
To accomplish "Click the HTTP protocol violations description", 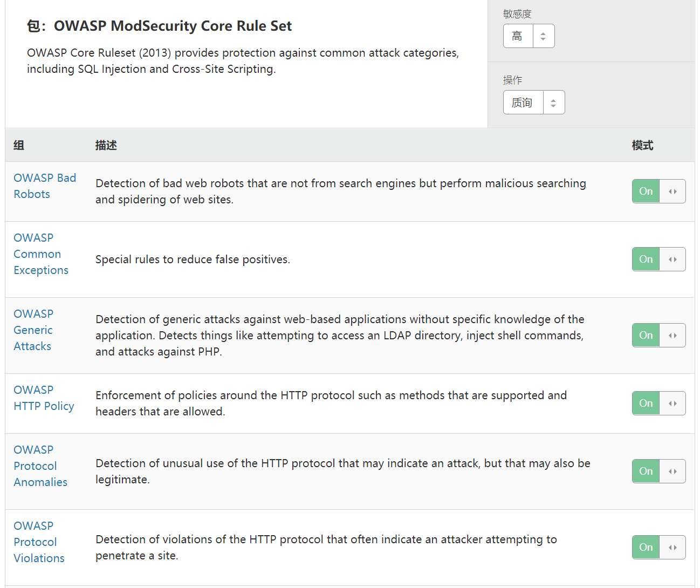I will pyautogui.click(x=326, y=548).
